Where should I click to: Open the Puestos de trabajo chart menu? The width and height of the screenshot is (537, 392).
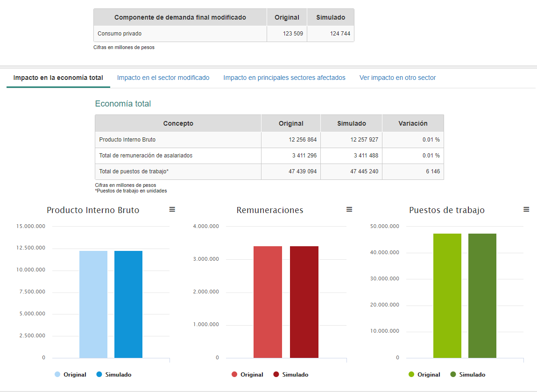(526, 210)
